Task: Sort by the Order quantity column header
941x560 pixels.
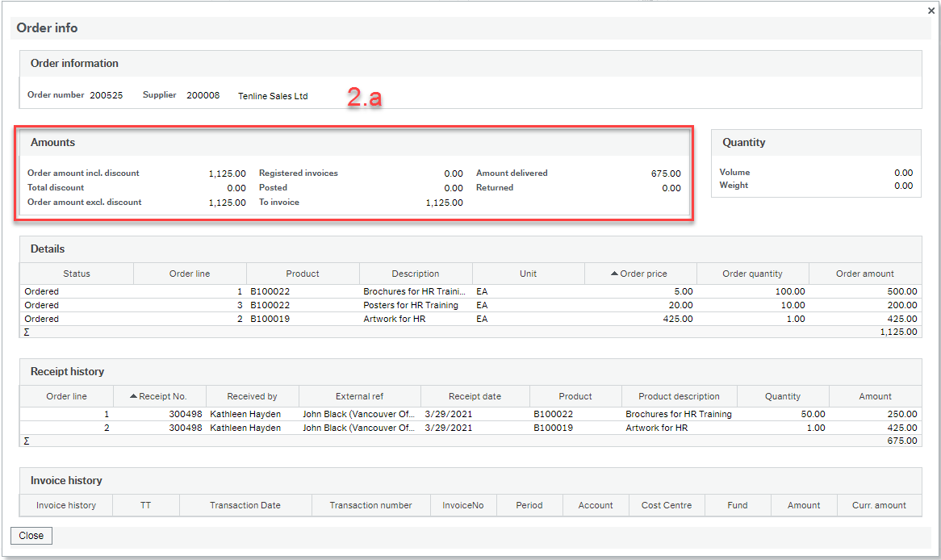Action: (752, 274)
